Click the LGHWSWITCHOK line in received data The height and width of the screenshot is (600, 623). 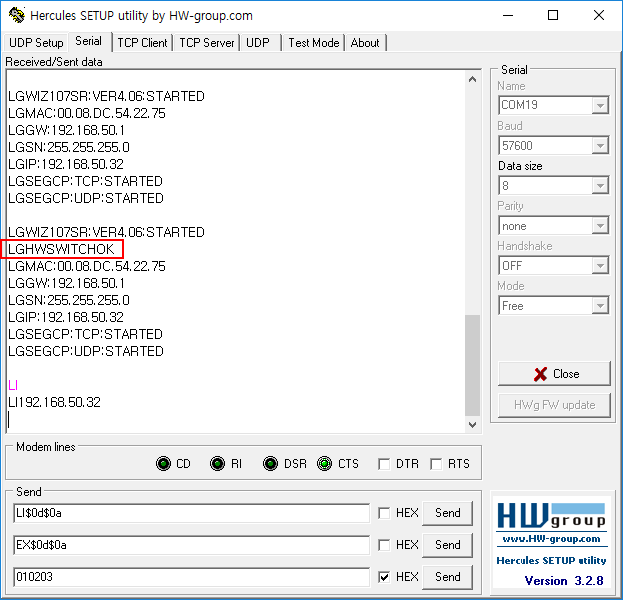coord(61,249)
